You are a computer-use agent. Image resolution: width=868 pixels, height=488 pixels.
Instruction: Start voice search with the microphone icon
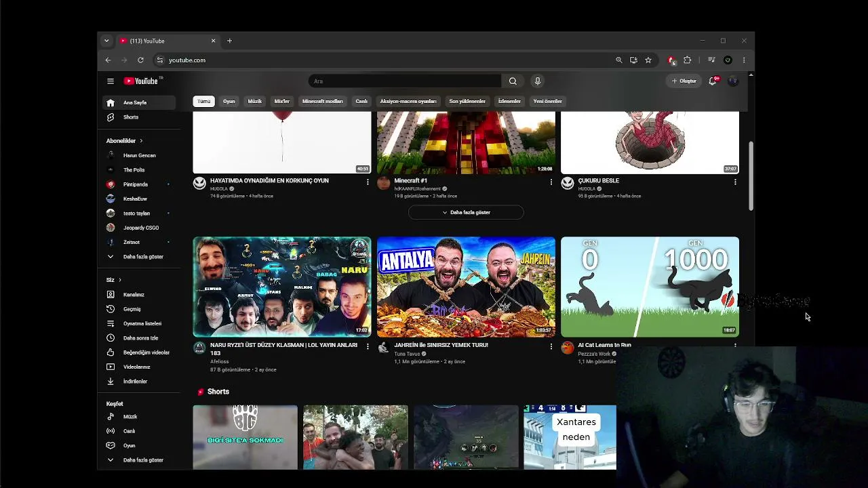(x=537, y=81)
